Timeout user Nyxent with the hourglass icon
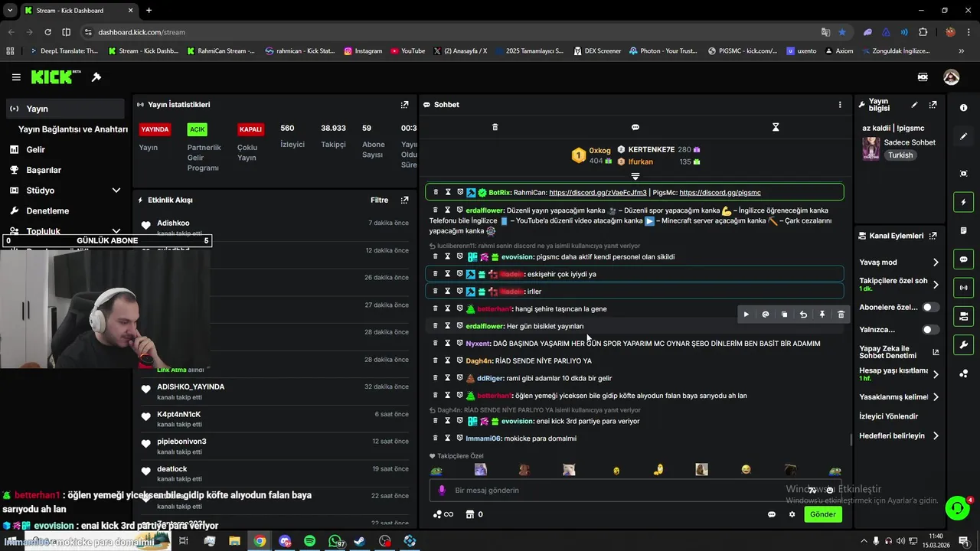This screenshot has width=980, height=551. tap(448, 344)
